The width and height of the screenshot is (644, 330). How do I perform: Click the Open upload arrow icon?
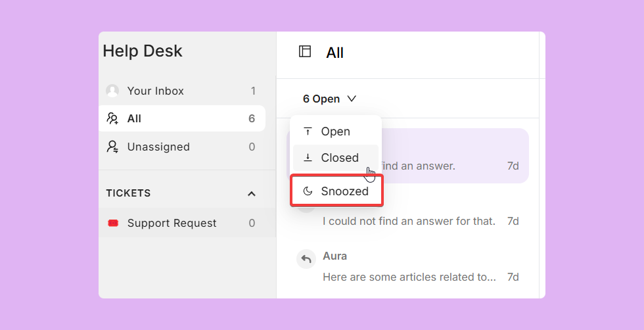click(308, 131)
